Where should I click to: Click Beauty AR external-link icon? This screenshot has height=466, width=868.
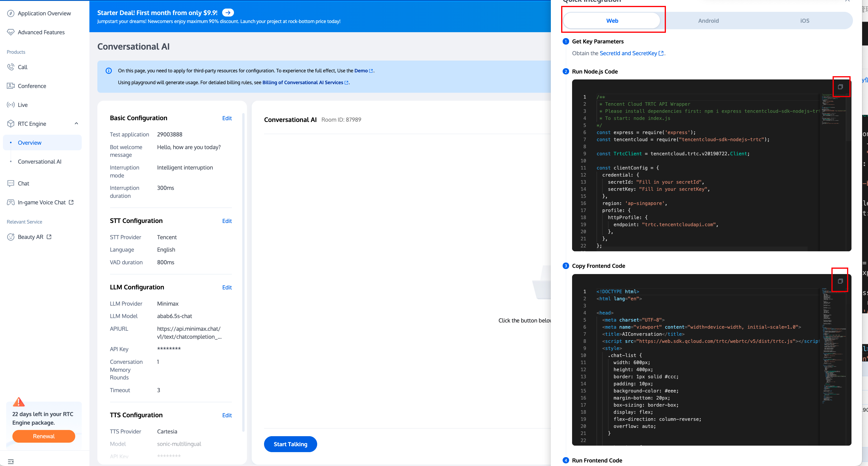49,237
